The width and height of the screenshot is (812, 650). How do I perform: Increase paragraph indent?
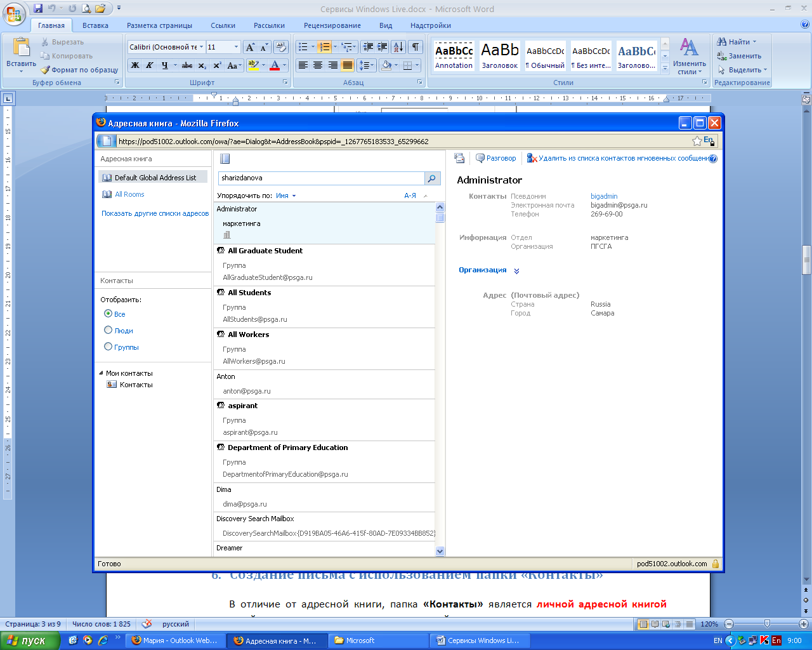(383, 47)
